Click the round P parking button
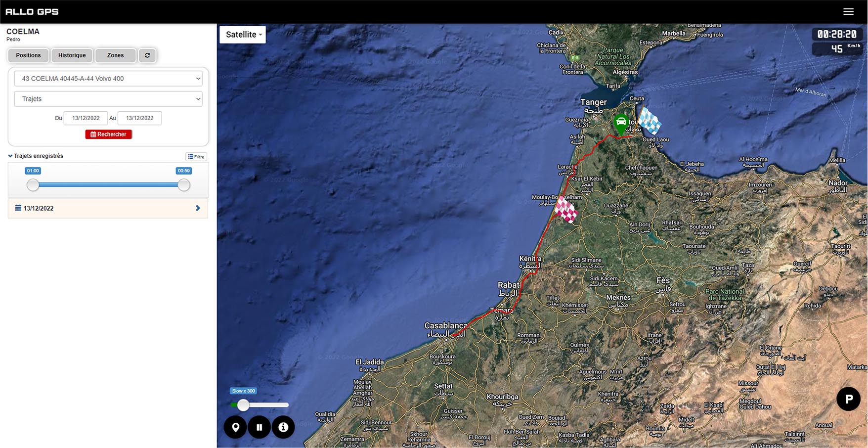Viewport: 868px width, 448px height. tap(848, 399)
